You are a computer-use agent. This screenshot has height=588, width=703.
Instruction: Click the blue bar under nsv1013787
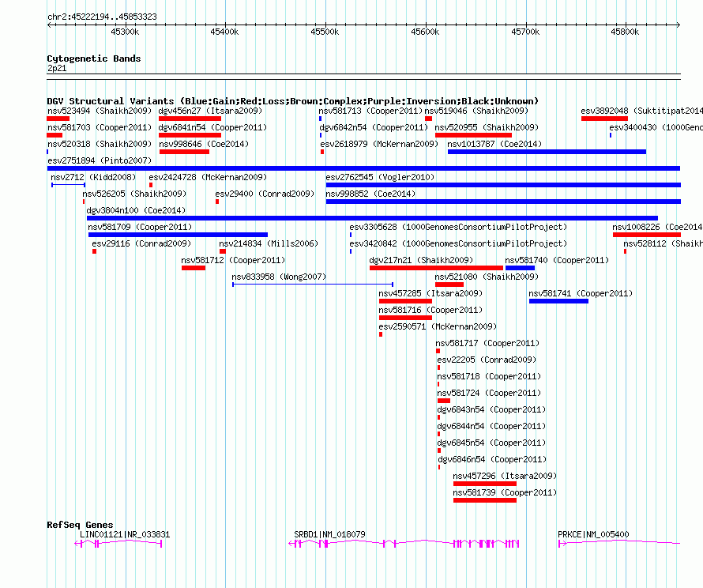(x=547, y=152)
